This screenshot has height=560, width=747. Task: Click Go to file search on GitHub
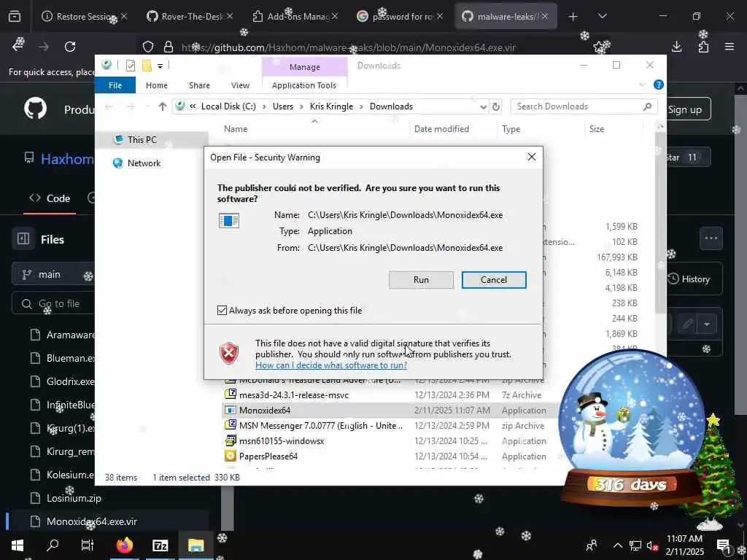click(53, 304)
